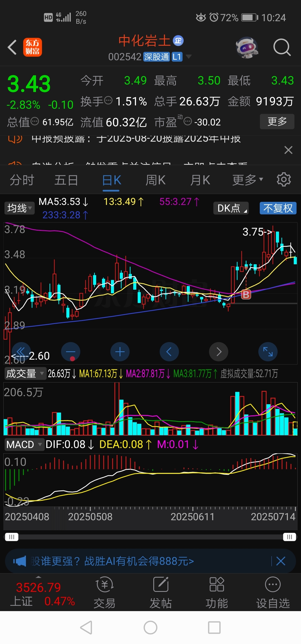
Task: Tap the stock name 中化岩土
Action: pos(144,41)
